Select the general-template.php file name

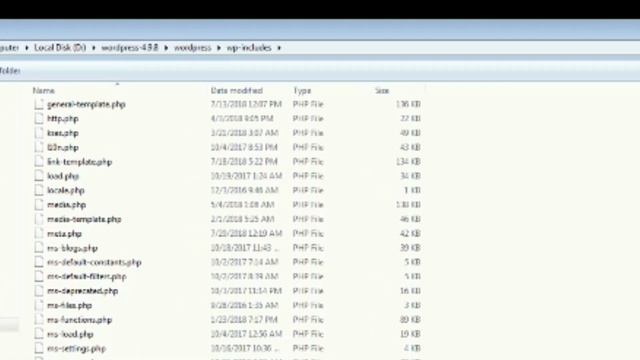point(86,104)
